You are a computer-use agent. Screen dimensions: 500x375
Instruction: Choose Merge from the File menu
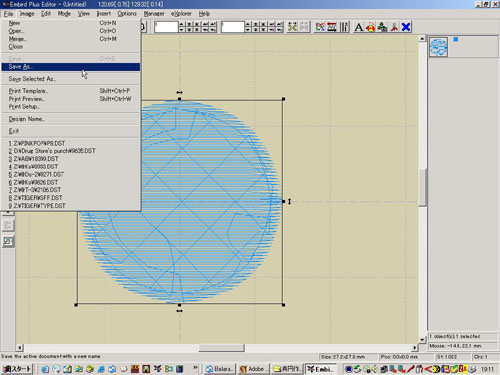71,39
